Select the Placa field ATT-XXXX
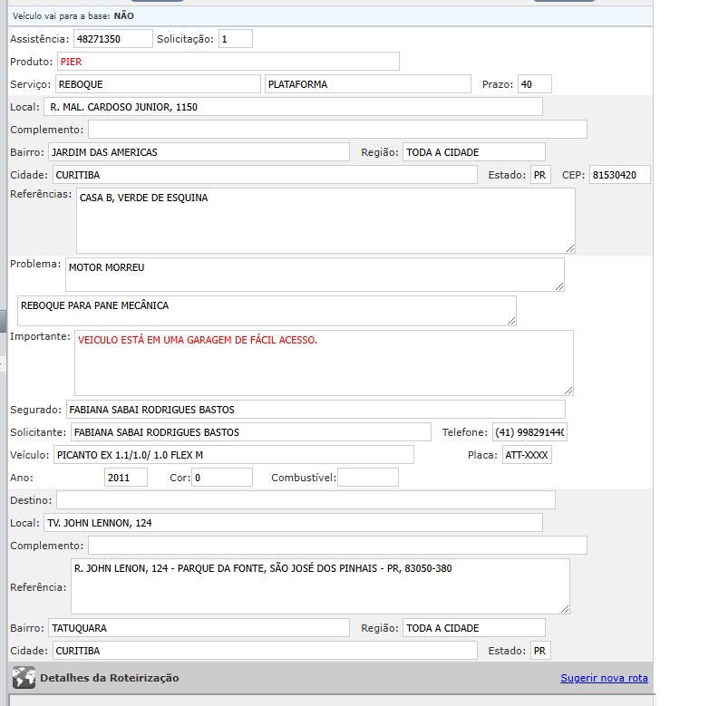This screenshot has width=728, height=706. [527, 454]
